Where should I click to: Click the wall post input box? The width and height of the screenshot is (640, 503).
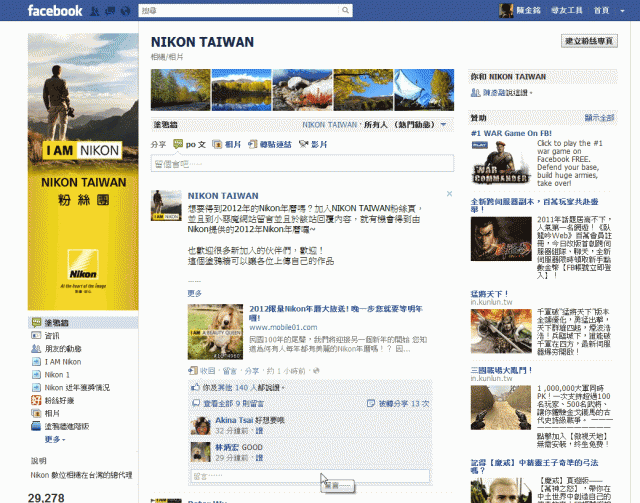click(302, 164)
